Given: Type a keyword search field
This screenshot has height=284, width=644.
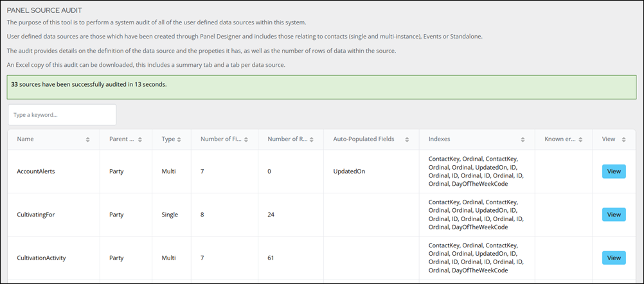Looking at the screenshot, I should pyautogui.click(x=62, y=115).
